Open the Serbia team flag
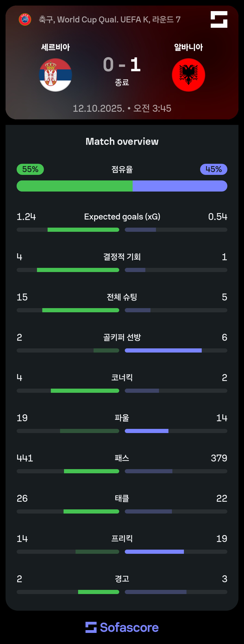This screenshot has height=644, width=244. pyautogui.click(x=55, y=75)
